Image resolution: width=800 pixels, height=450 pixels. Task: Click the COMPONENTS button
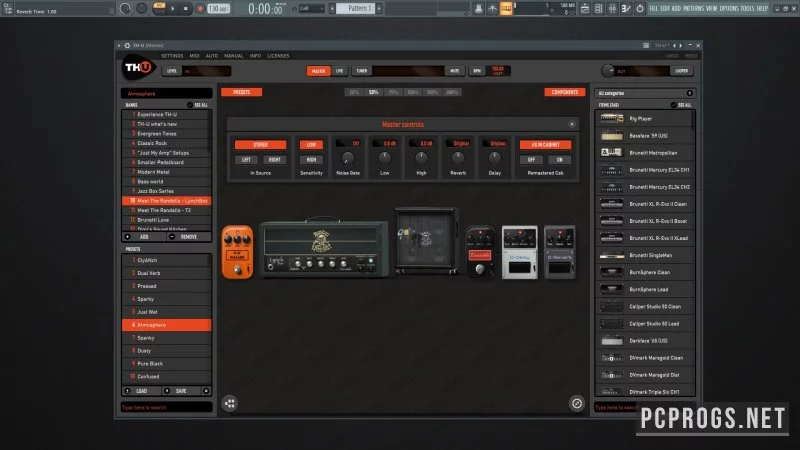point(565,92)
